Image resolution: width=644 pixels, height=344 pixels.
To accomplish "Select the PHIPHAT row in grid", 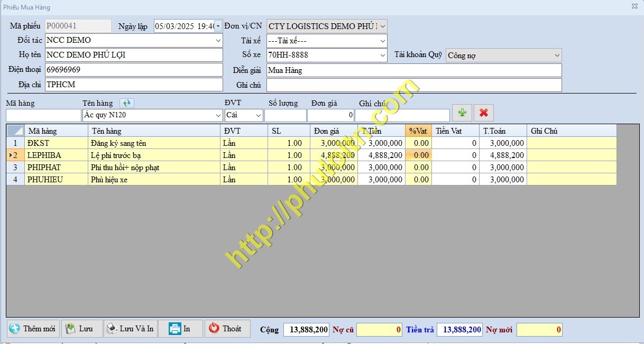I will (x=44, y=168).
